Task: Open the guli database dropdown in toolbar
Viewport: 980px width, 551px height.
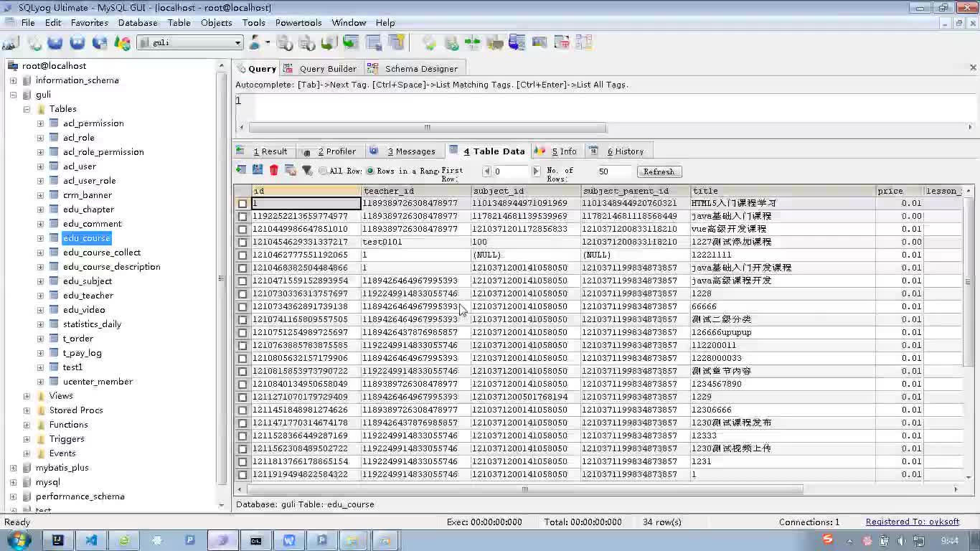Action: pyautogui.click(x=237, y=43)
